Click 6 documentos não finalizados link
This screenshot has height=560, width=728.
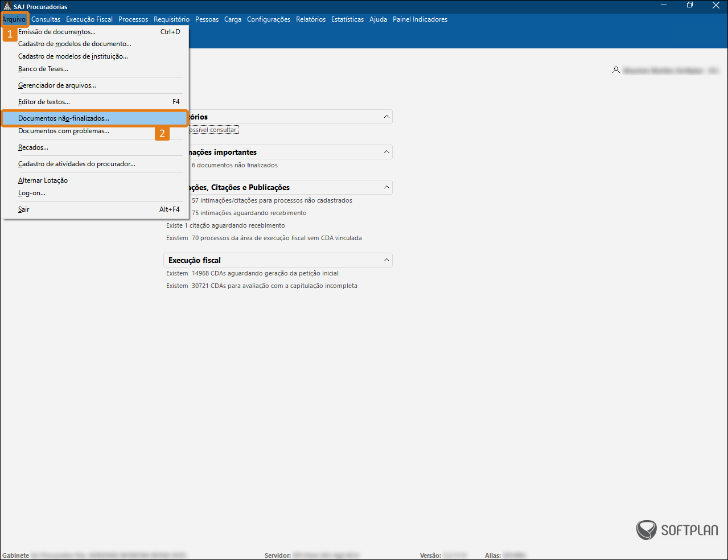pos(235,165)
